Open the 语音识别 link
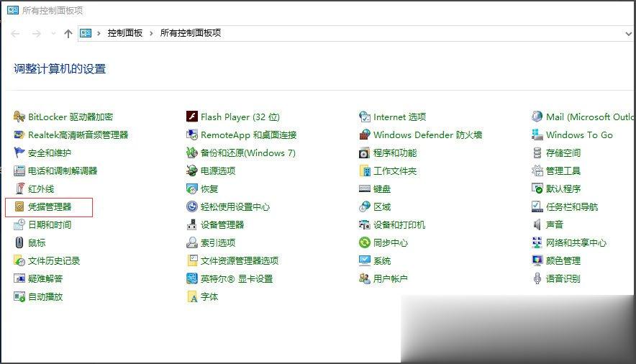 (x=563, y=278)
